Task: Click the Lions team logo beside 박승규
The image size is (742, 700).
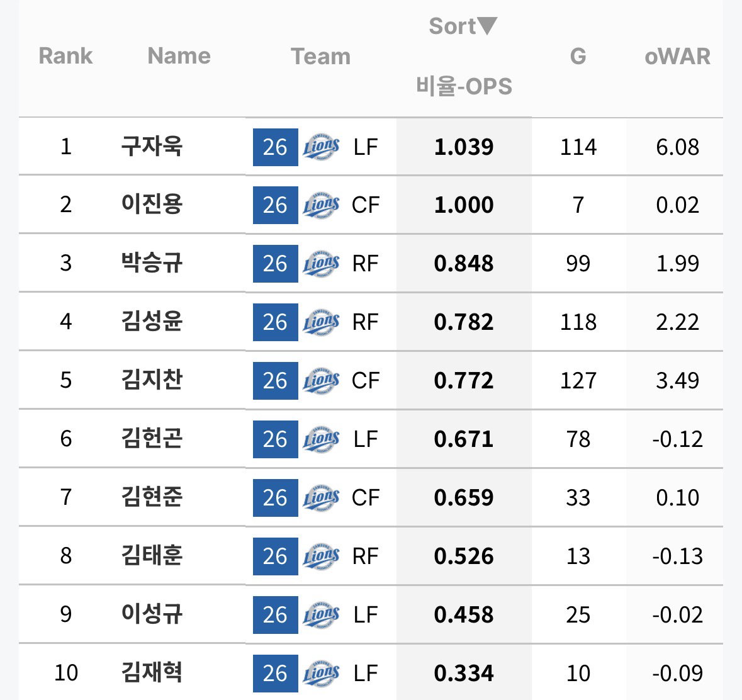Action: point(321,264)
